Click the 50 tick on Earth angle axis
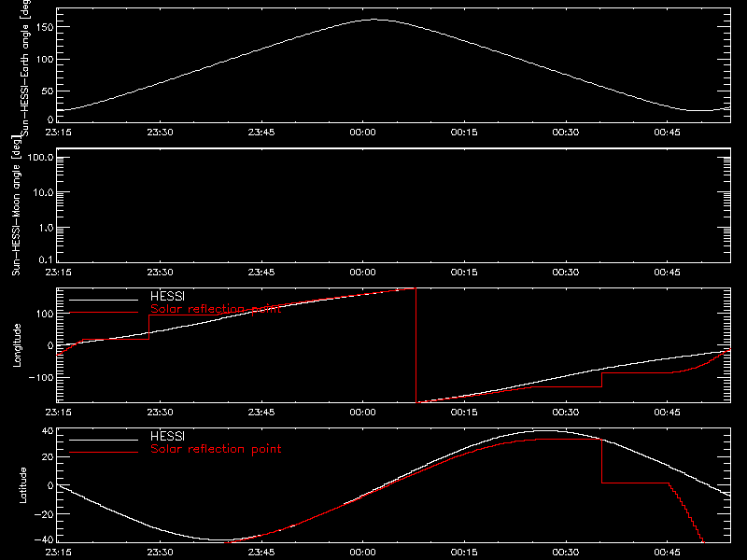747x560 pixels. (48, 91)
